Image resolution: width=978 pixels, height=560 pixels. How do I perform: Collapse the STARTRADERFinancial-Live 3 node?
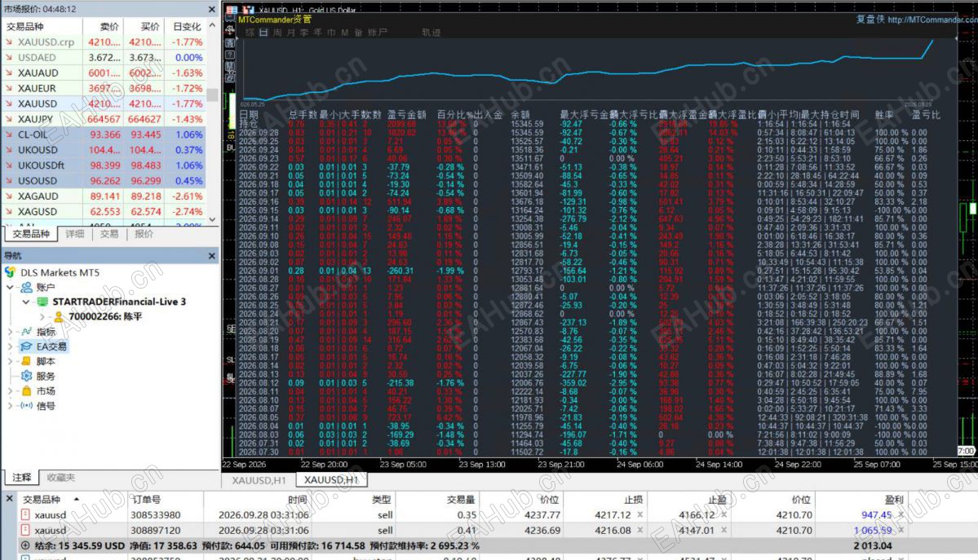pos(25,302)
